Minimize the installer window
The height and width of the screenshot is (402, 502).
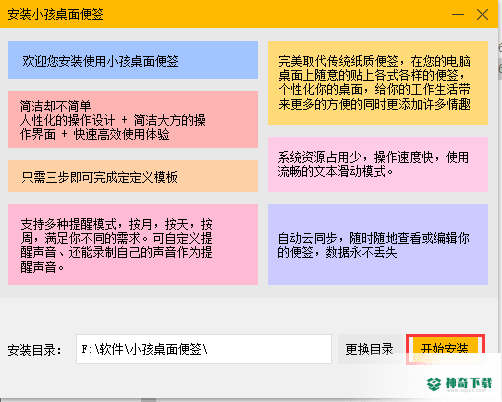tap(458, 14)
